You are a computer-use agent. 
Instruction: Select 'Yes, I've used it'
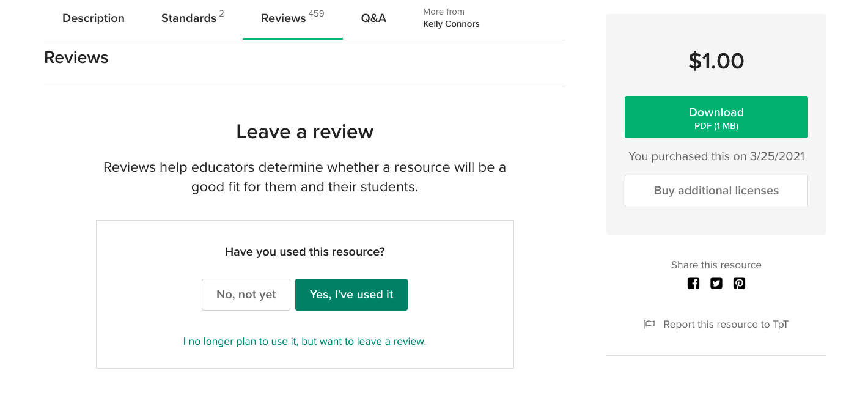coord(351,294)
